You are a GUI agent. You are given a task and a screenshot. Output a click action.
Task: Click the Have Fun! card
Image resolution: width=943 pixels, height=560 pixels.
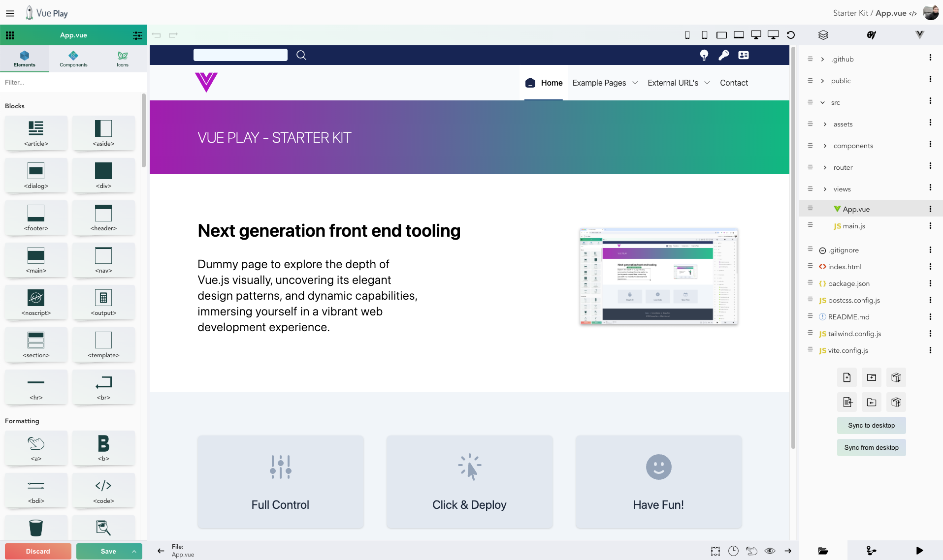click(658, 481)
